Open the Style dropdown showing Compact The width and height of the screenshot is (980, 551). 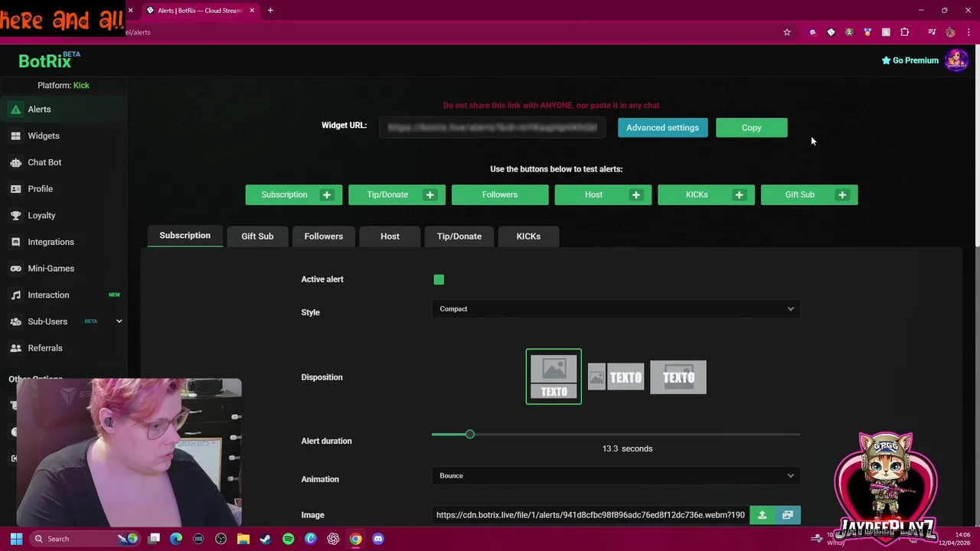click(616, 309)
